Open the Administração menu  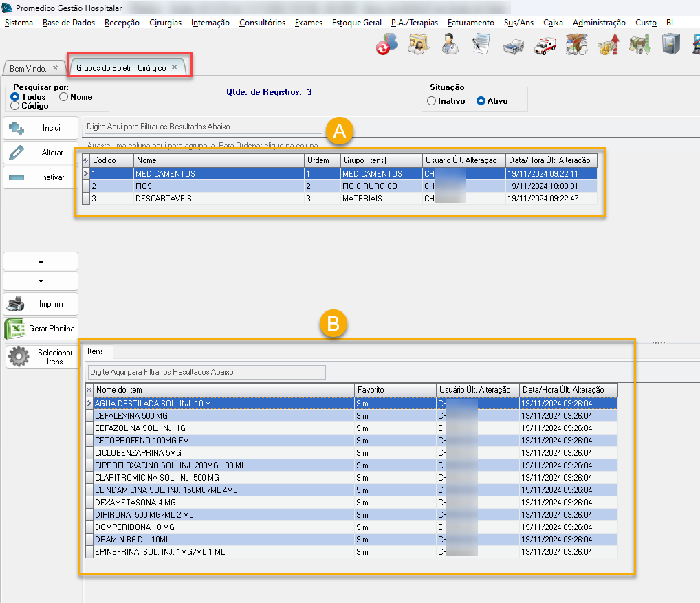coord(599,23)
